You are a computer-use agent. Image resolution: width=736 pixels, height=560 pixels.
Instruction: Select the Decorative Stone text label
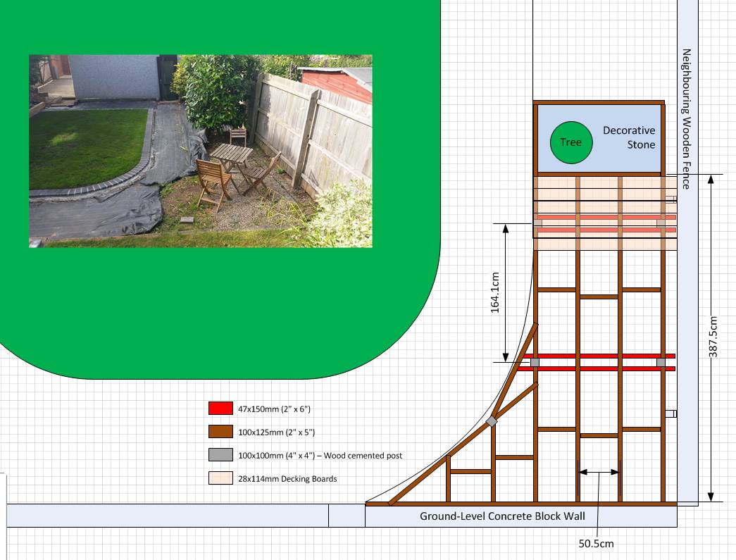(628, 137)
